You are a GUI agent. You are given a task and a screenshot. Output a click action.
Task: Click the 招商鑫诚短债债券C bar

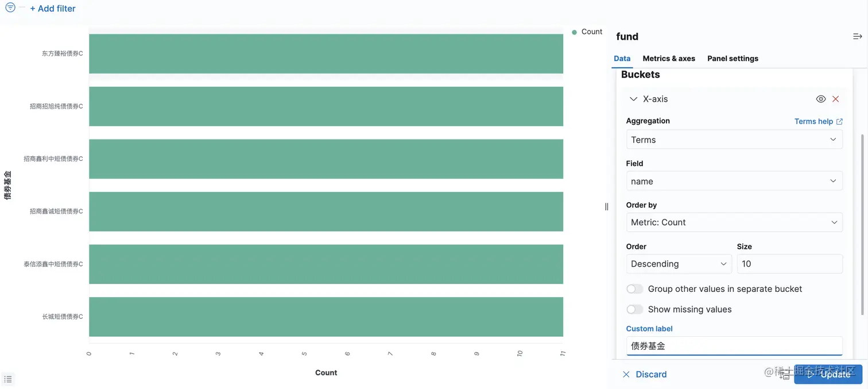(x=326, y=211)
